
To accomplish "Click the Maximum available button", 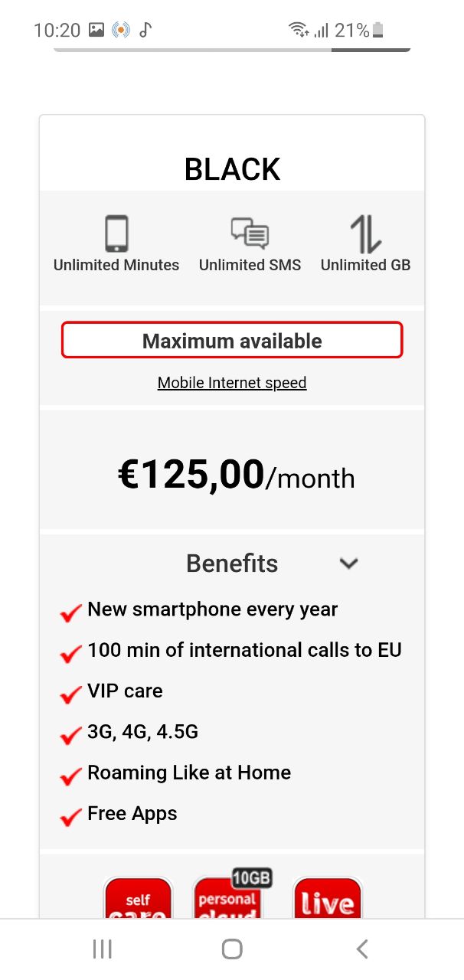I will coord(232,341).
